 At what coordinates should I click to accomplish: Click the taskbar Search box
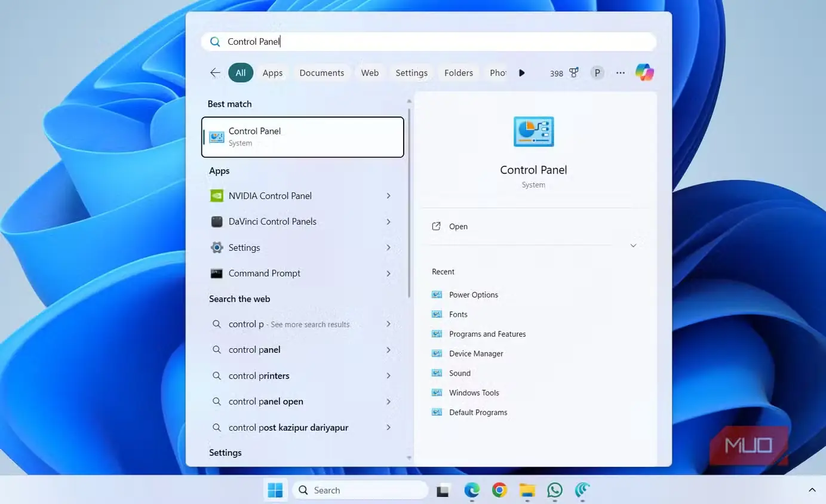360,490
